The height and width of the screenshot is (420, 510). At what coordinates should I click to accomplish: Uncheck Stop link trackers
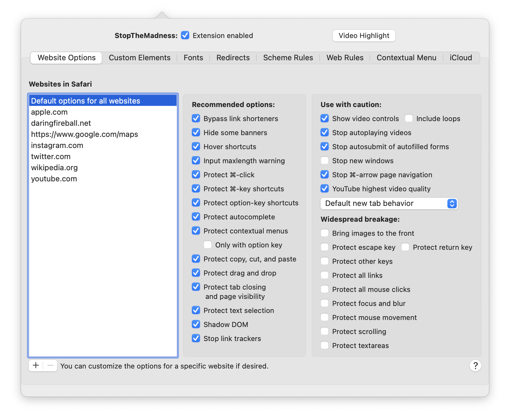(196, 338)
